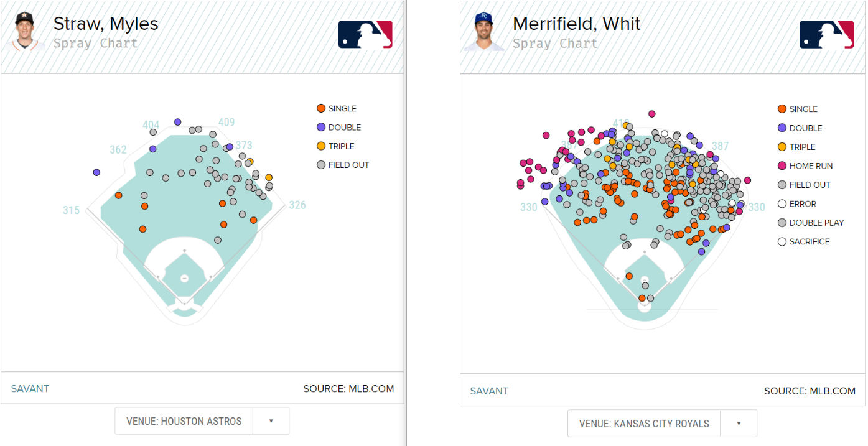Toggle DOUBLE PLAY label in Merrifield's legend
Image resolution: width=868 pixels, height=446 pixels.
pos(816,223)
